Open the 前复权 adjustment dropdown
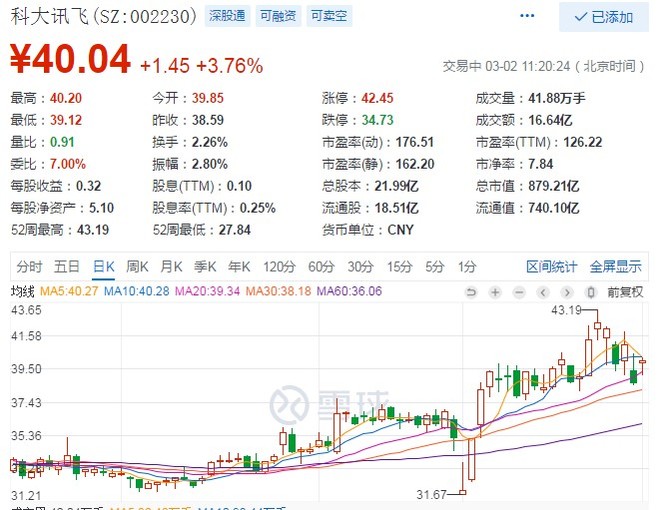This screenshot has height=510, width=660. coord(625,292)
